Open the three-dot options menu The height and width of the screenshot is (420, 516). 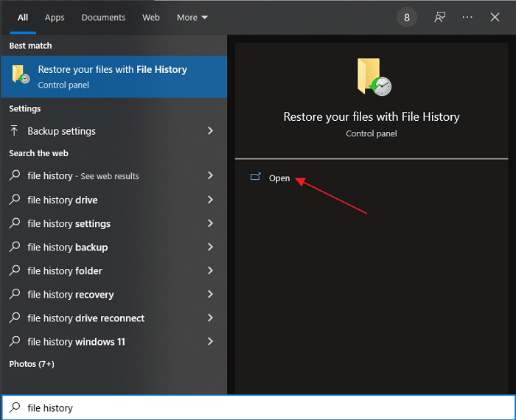click(467, 17)
